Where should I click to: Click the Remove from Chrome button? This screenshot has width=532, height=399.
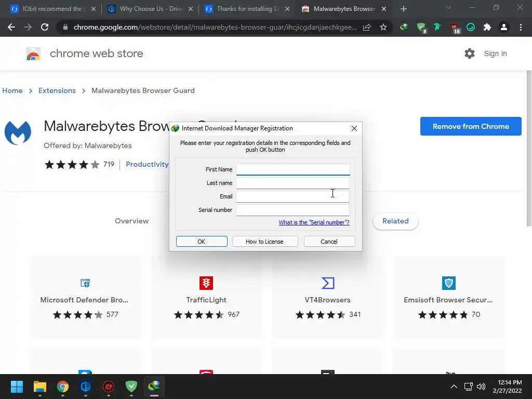pos(471,126)
